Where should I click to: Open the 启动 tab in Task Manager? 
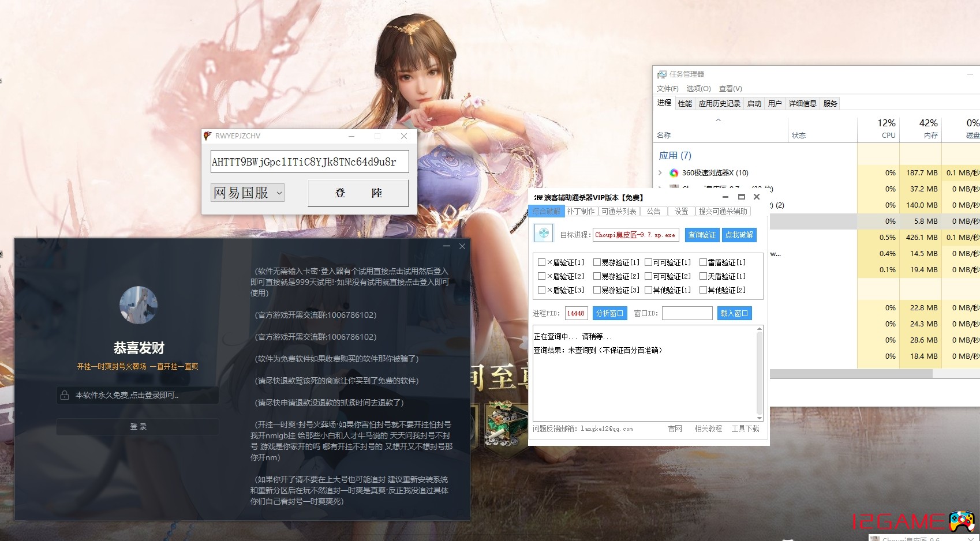pyautogui.click(x=754, y=104)
